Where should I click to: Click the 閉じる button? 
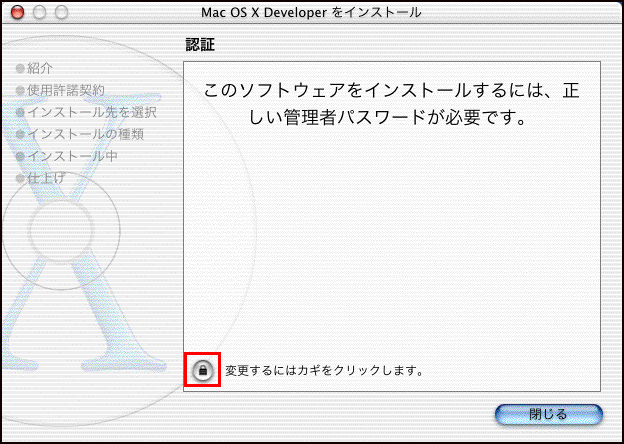pyautogui.click(x=548, y=415)
